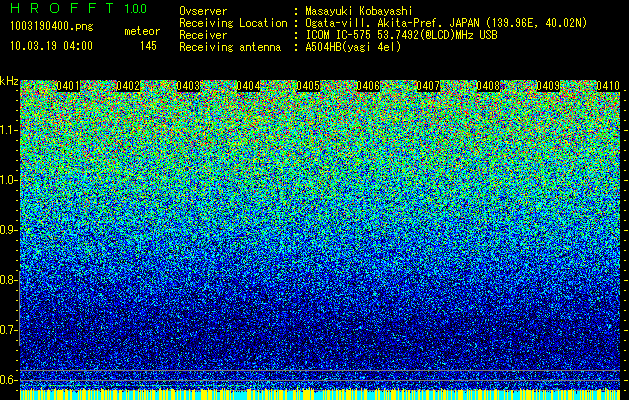629x400 pixels.
Task: Click the 0408 time marker
Action: 488,86
